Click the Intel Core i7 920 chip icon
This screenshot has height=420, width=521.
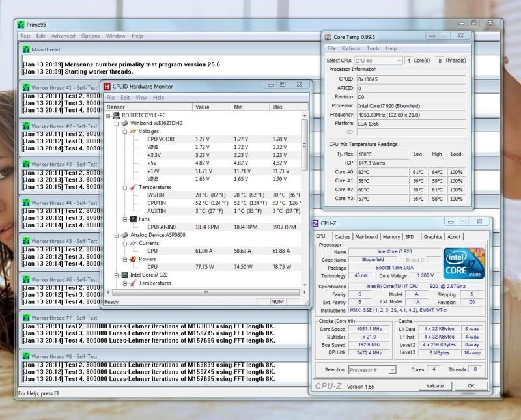coord(124,275)
